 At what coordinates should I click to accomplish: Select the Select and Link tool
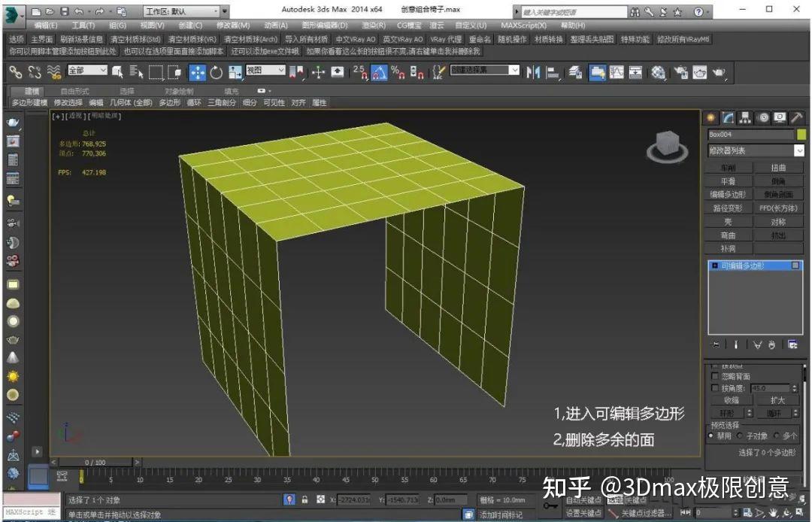(14, 72)
